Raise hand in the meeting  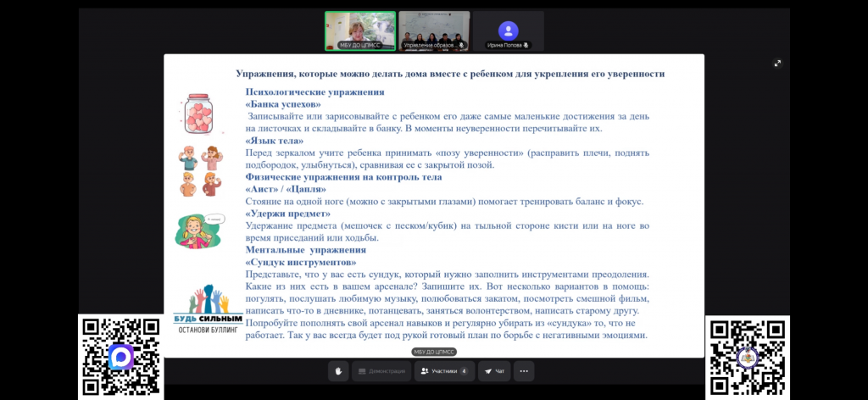(x=338, y=371)
